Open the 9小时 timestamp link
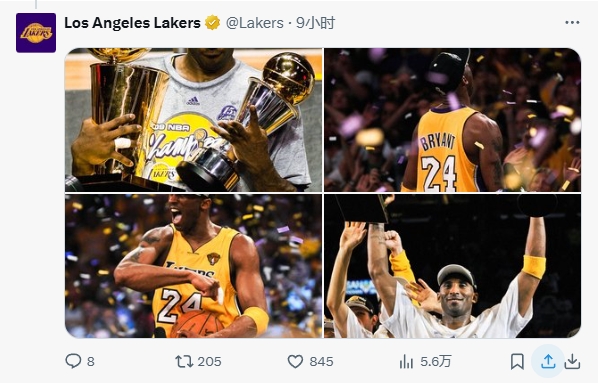598x383 pixels. tap(315, 23)
